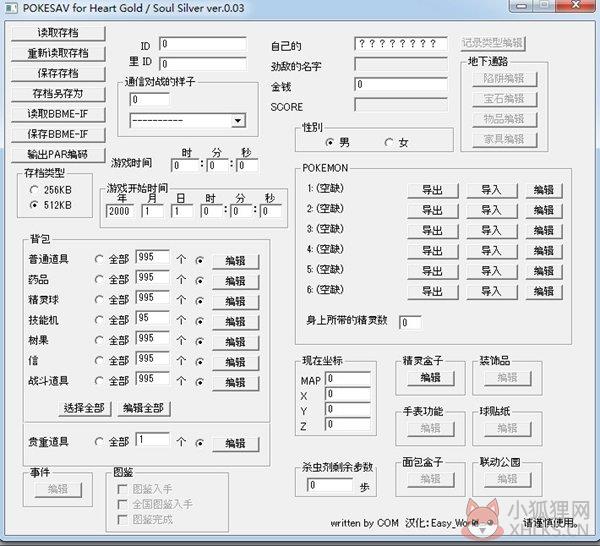Click the 金钱 money field
Screen dimensions: 600x546
[x=401, y=84]
